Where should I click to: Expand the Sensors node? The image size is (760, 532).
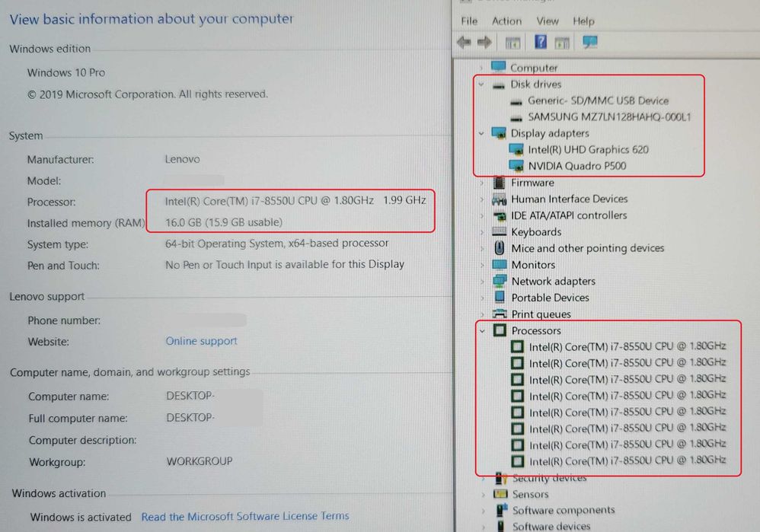pos(483,495)
